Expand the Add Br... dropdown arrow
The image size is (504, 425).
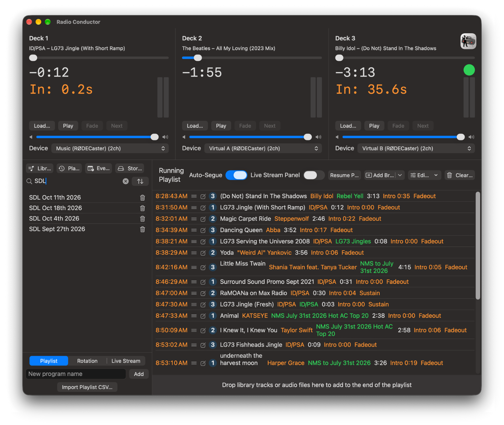click(x=400, y=175)
